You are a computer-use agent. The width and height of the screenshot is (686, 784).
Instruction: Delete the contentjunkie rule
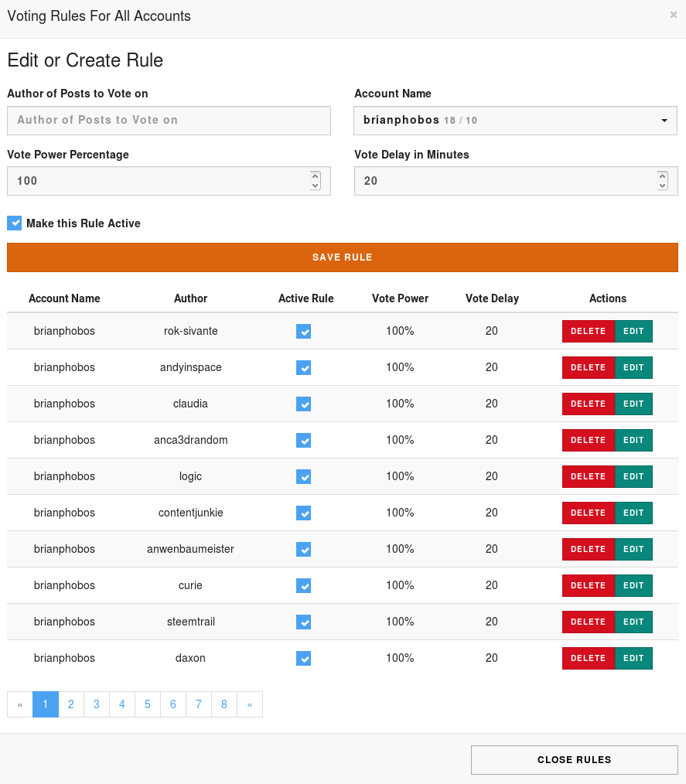pyautogui.click(x=588, y=513)
